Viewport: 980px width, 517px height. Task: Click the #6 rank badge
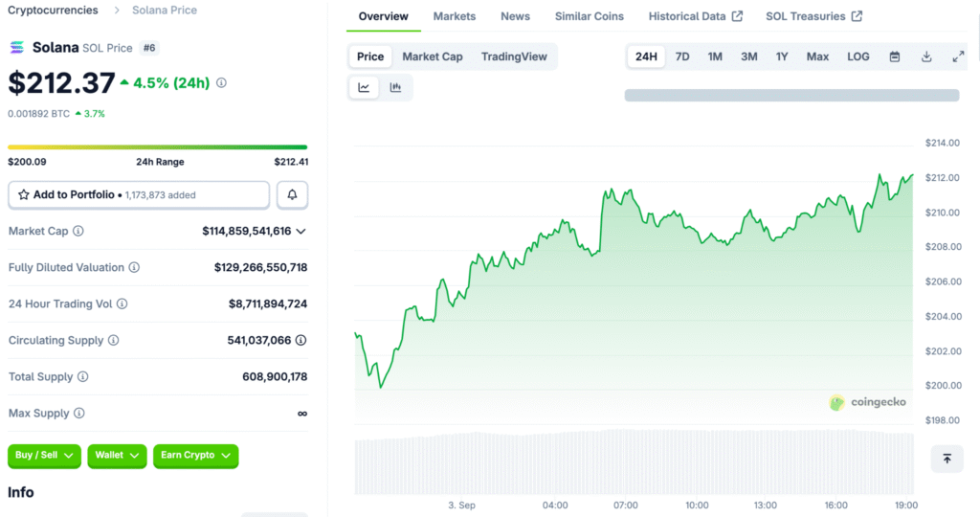(149, 48)
